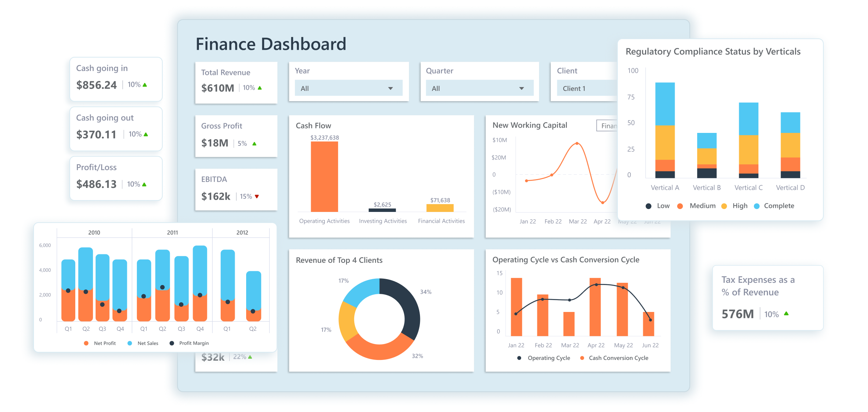Click the green up-arrow on Total Revenue card
Image resolution: width=868 pixels, height=412 pixels.
click(x=260, y=88)
